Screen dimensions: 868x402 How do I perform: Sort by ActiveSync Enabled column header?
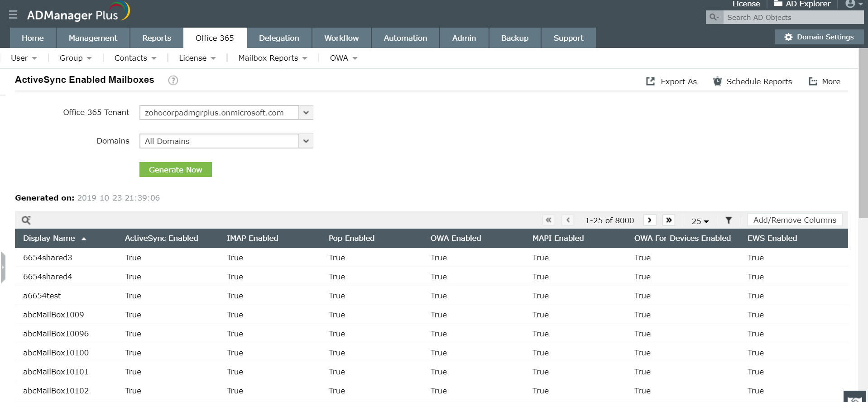(x=162, y=238)
